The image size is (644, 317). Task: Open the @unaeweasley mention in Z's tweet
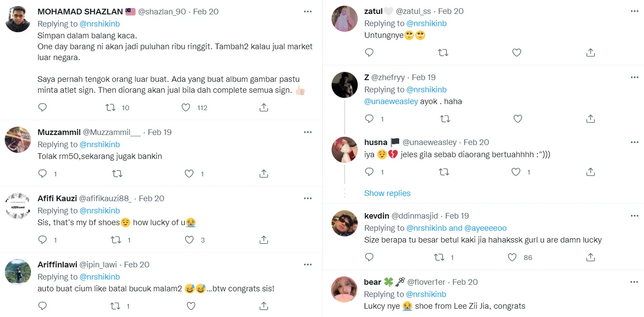click(x=391, y=101)
